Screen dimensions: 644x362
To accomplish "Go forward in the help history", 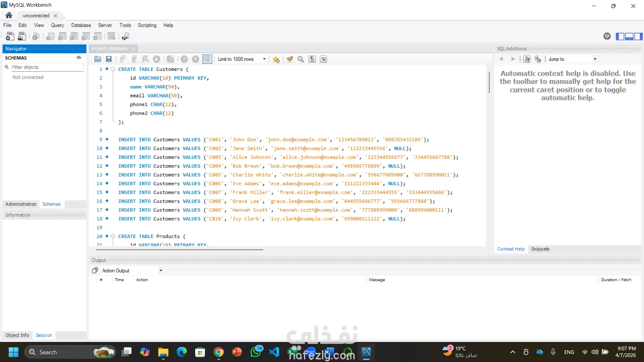I will (x=513, y=59).
